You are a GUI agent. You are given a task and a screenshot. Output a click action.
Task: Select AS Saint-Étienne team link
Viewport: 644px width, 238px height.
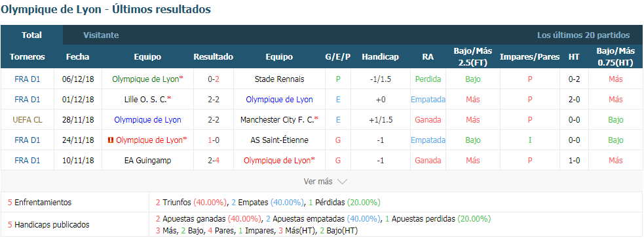click(x=279, y=140)
